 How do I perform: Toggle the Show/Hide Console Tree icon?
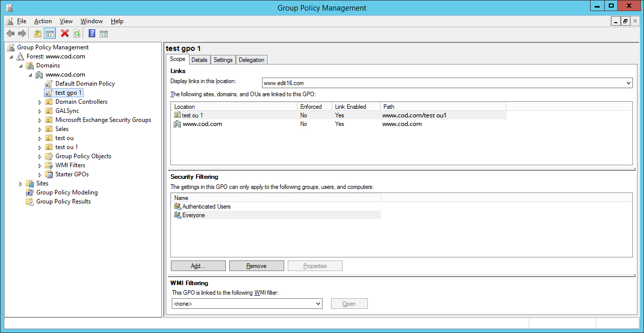point(50,34)
